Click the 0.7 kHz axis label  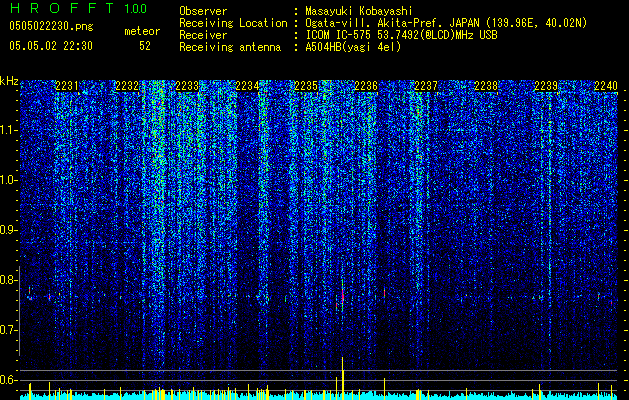(8, 330)
